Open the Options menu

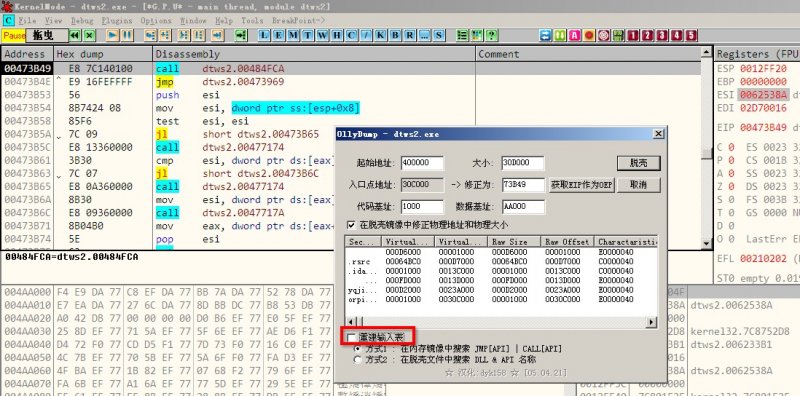point(156,20)
